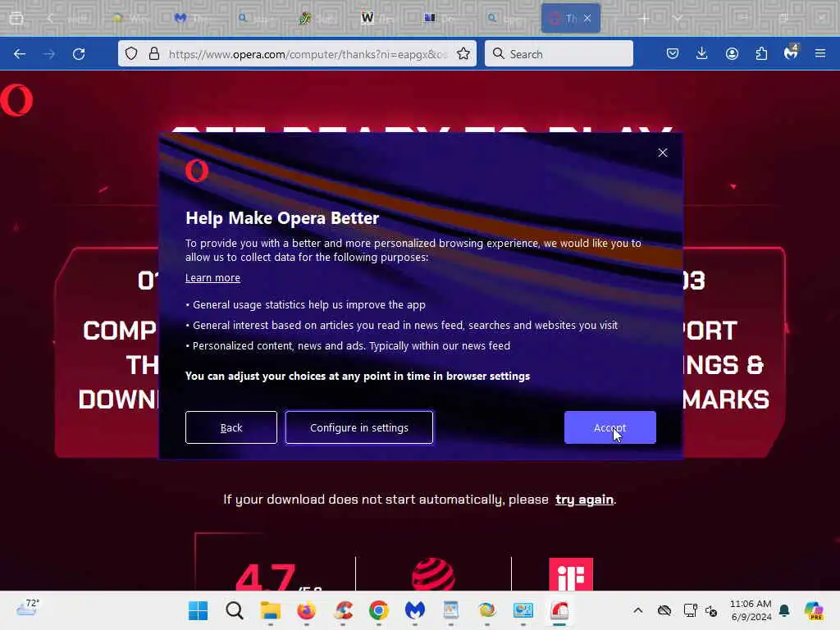Open the notification bell icon
The width and height of the screenshot is (840, 630).
[784, 610]
